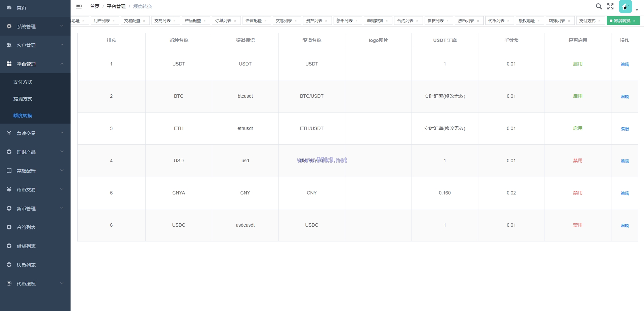Close the 资产列表 tab
This screenshot has height=311, width=644.
(326, 21)
